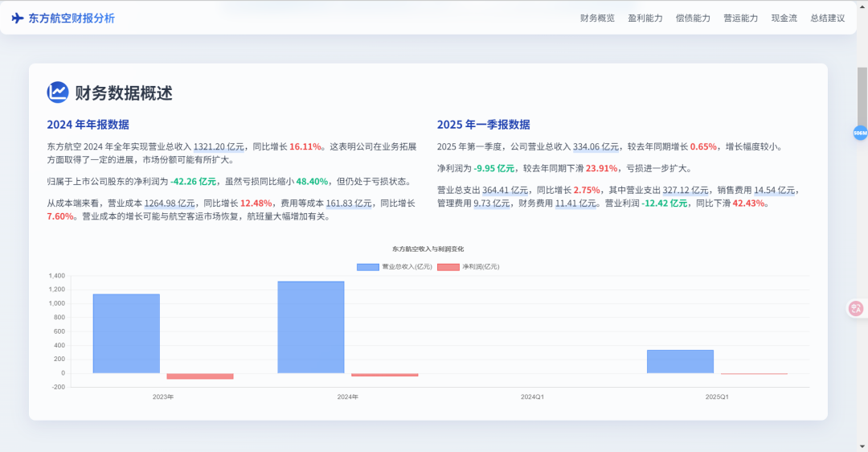The image size is (868, 452).
Task: Click the green -12.42 亿元 value
Action: click(x=665, y=203)
